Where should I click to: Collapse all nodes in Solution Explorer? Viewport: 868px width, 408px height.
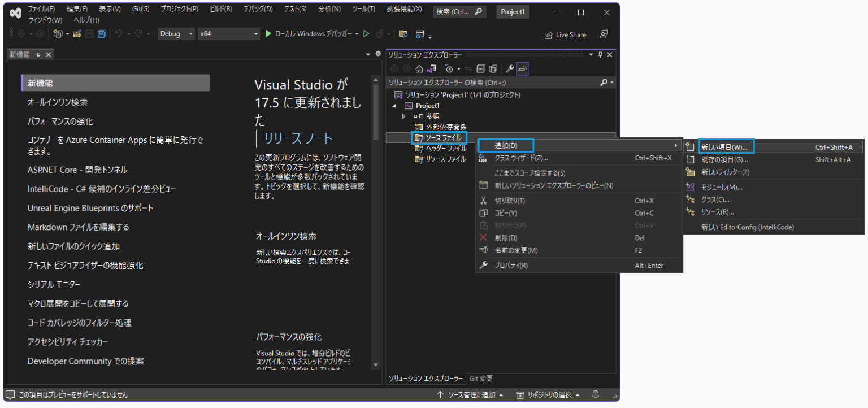[x=481, y=68]
